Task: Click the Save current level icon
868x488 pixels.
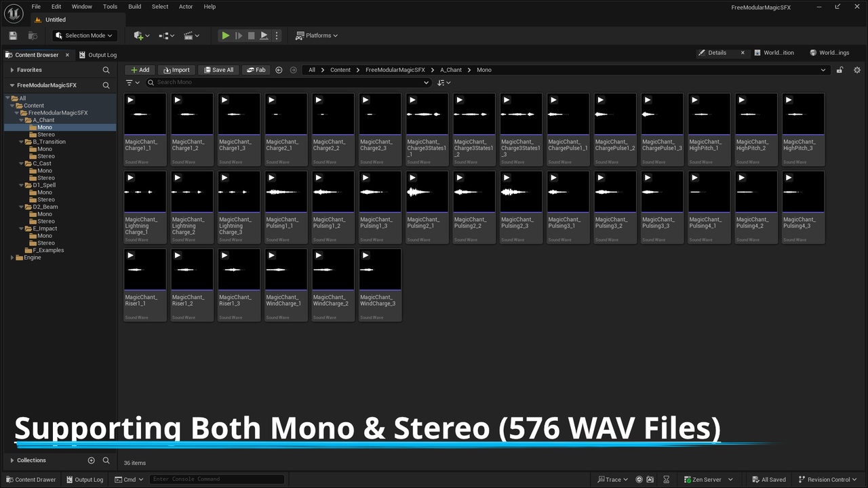Action: tap(13, 35)
